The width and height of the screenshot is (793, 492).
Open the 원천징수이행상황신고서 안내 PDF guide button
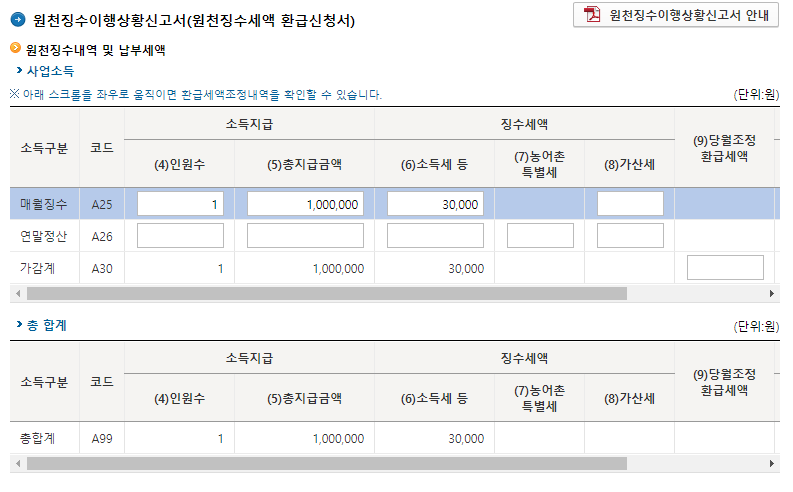coord(676,15)
